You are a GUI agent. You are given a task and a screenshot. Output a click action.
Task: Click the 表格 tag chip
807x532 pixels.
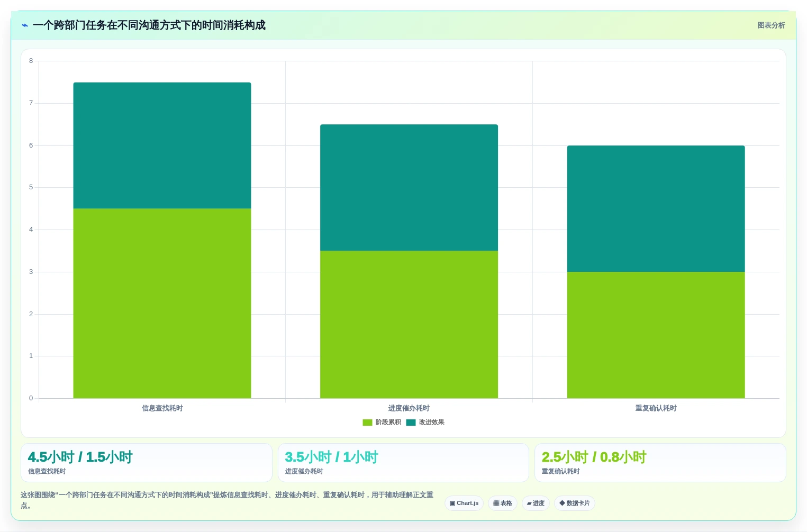[x=503, y=503]
